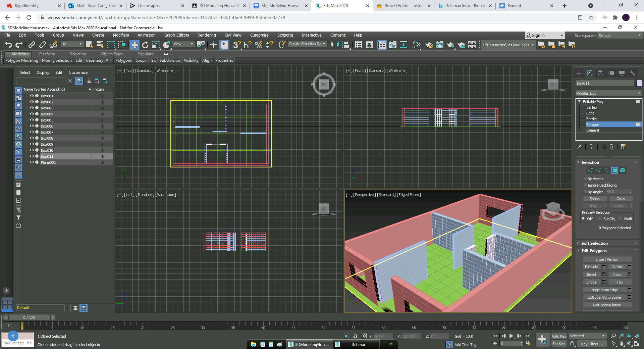Click the Extrude button
Screen dimensions: 644x349
(x=591, y=267)
